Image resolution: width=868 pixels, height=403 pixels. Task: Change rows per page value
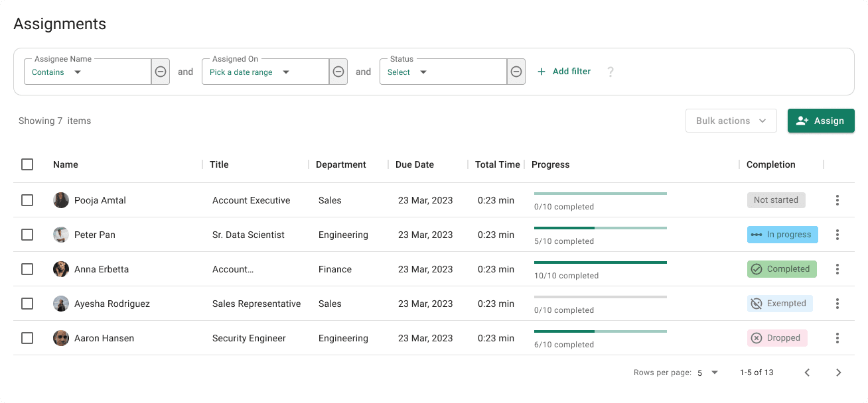[708, 373]
